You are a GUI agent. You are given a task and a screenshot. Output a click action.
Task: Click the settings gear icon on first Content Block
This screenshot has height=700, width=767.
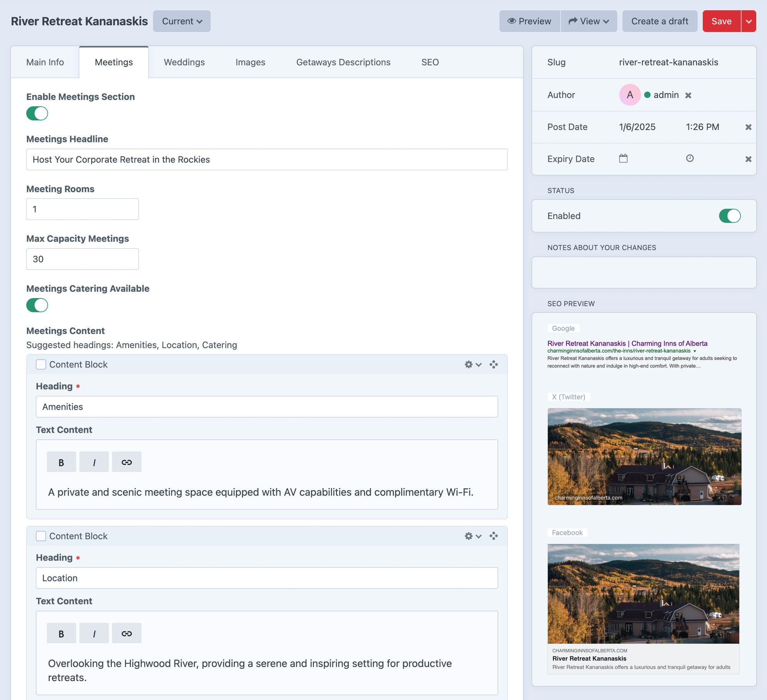[x=468, y=365]
